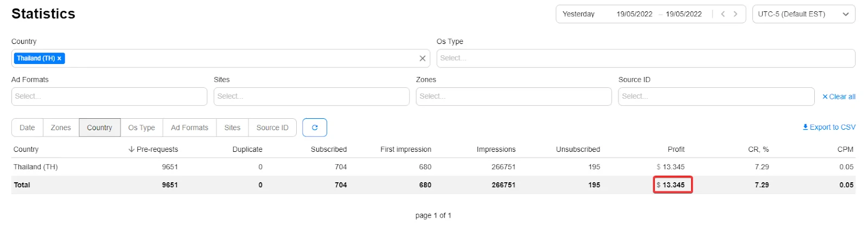
Task: Go to previous date range arrow
Action: [x=723, y=14]
